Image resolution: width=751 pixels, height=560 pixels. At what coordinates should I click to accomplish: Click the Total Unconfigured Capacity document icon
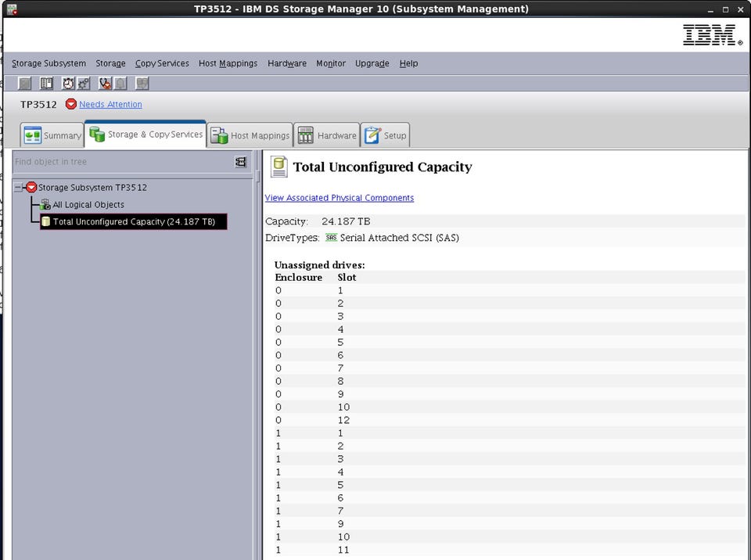pyautogui.click(x=278, y=167)
